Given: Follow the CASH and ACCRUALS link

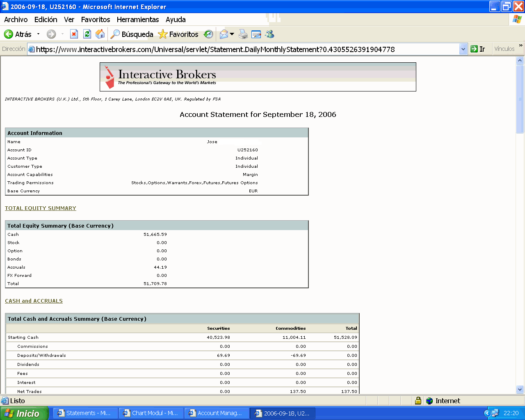Looking at the screenshot, I should pos(34,301).
